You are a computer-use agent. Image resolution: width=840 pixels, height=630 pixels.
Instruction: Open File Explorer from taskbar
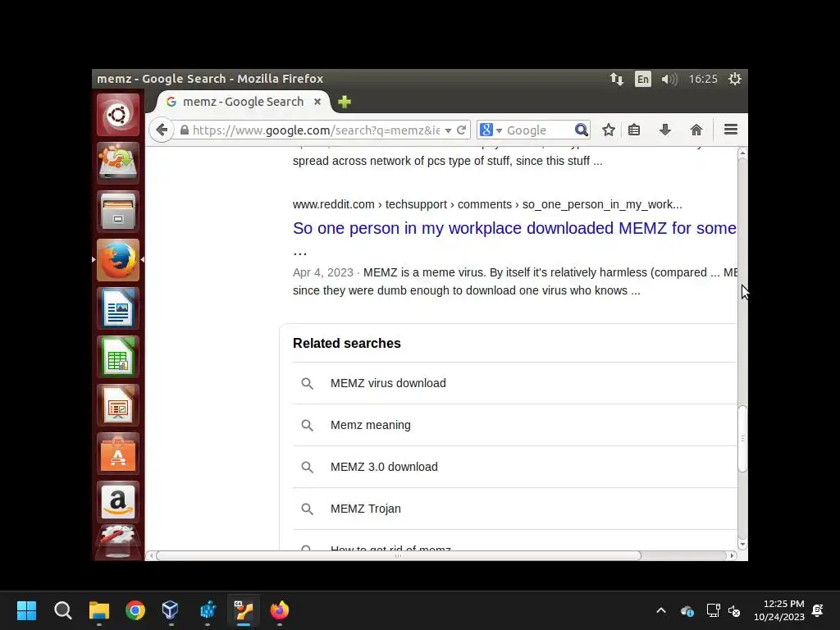(99, 610)
